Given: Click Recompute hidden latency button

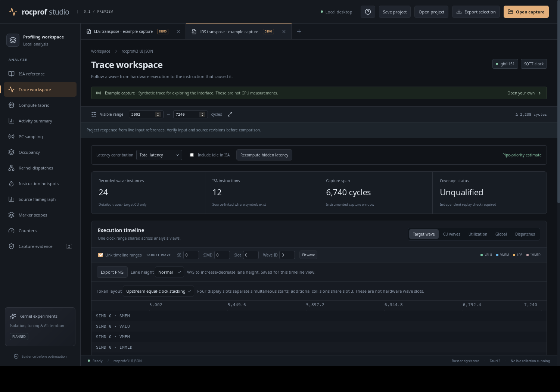Looking at the screenshot, I should pos(264,155).
